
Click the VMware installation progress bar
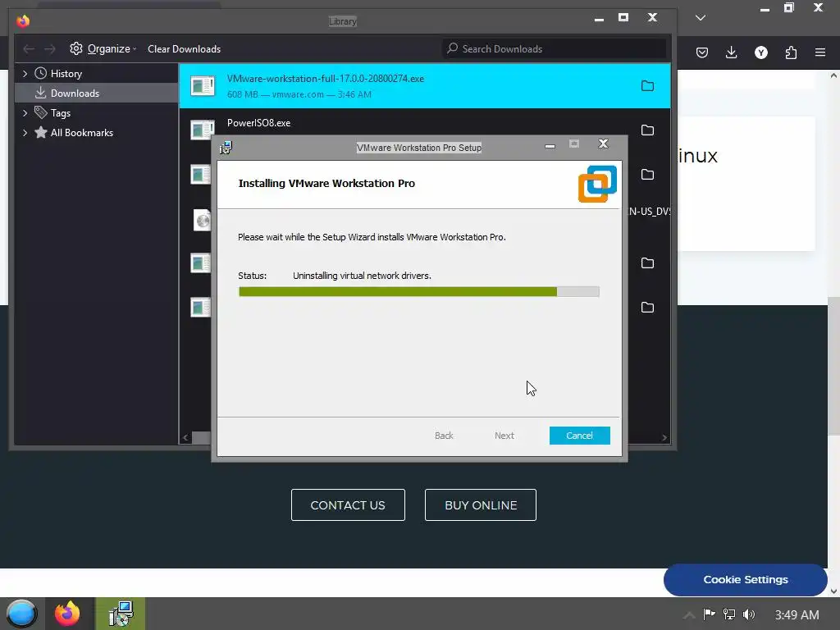pyautogui.click(x=419, y=291)
